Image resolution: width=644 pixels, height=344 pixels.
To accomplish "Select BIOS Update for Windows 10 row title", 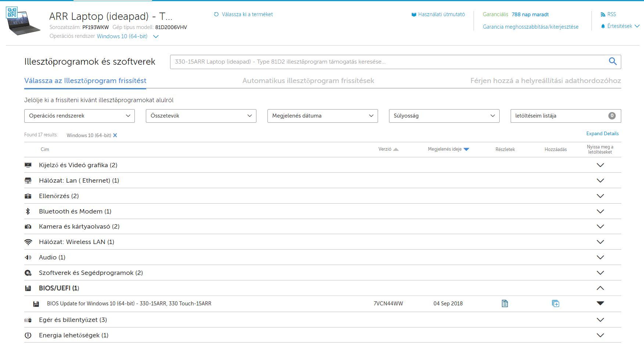I will [x=129, y=304].
